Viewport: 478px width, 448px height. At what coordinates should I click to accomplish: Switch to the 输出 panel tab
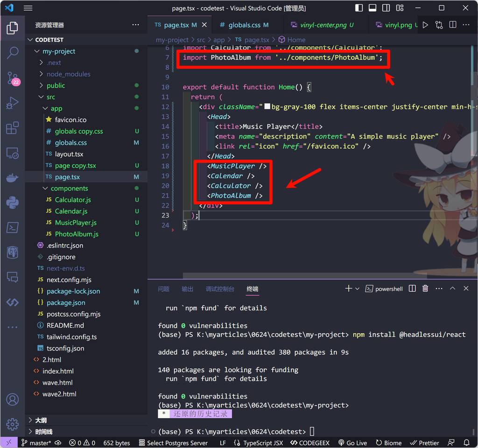point(187,289)
